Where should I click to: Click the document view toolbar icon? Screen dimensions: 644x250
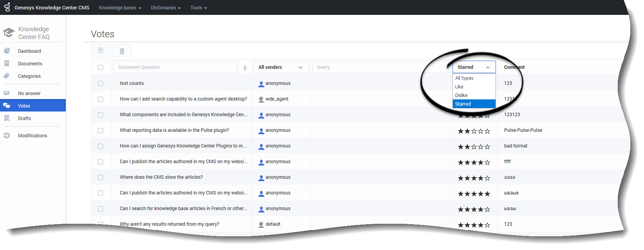pos(101,51)
